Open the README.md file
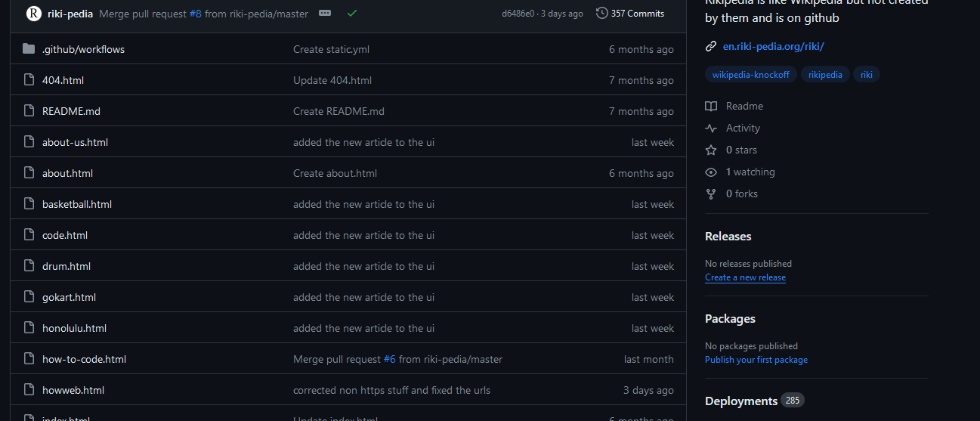 click(71, 111)
